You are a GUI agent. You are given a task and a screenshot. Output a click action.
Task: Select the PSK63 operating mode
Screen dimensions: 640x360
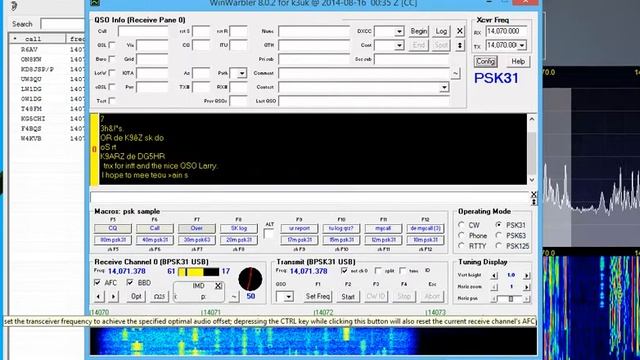[498, 236]
